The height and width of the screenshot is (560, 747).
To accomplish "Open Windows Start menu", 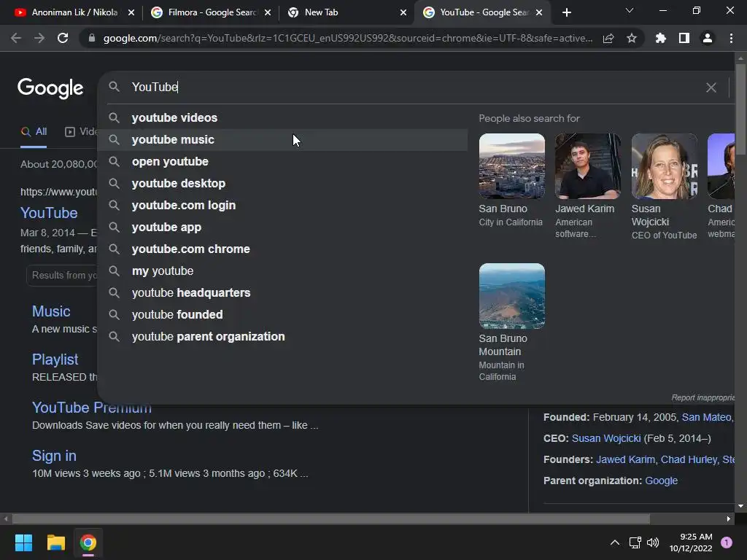I will click(23, 542).
